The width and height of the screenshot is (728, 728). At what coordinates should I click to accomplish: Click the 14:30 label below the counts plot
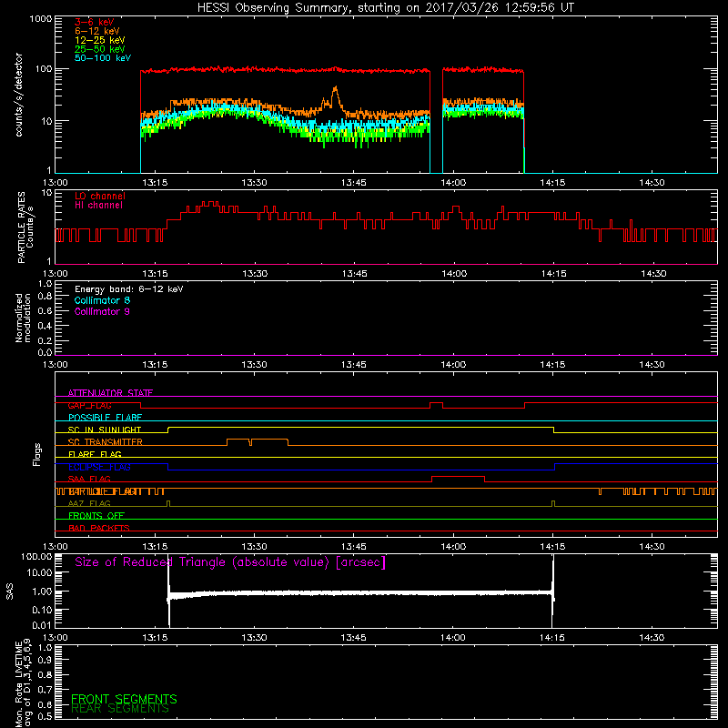[x=652, y=183]
